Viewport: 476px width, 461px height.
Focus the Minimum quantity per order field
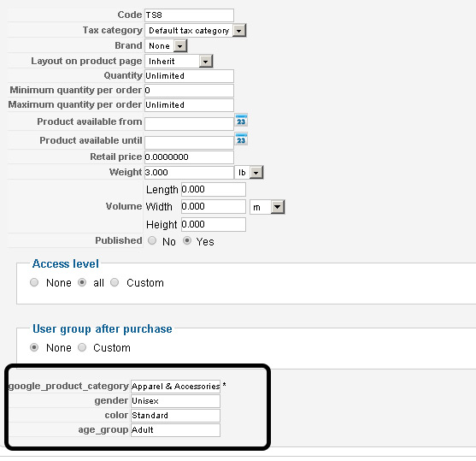pyautogui.click(x=189, y=91)
